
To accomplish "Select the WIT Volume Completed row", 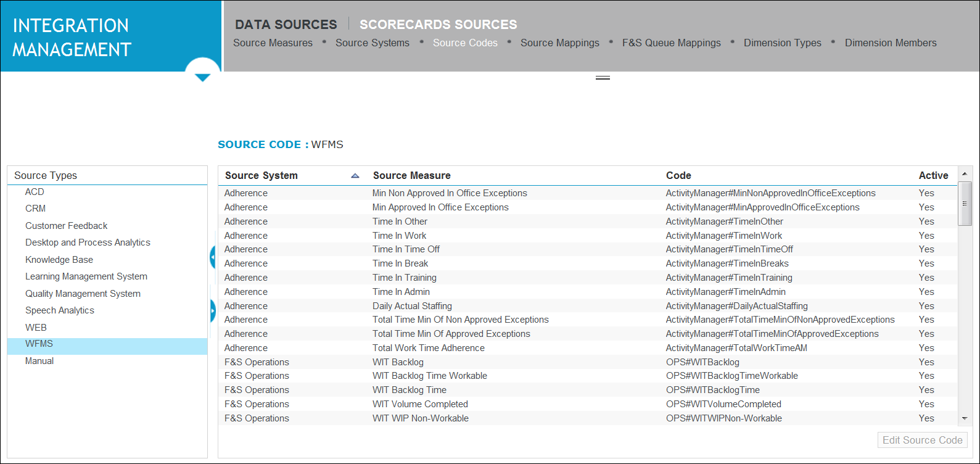I will pyautogui.click(x=588, y=404).
